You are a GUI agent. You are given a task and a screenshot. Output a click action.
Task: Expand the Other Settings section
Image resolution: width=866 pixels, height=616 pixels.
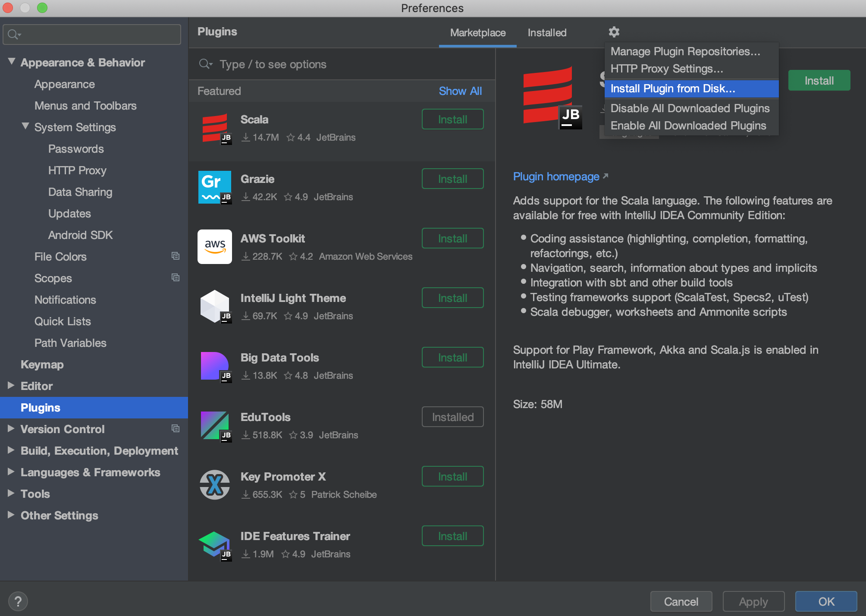coord(11,515)
